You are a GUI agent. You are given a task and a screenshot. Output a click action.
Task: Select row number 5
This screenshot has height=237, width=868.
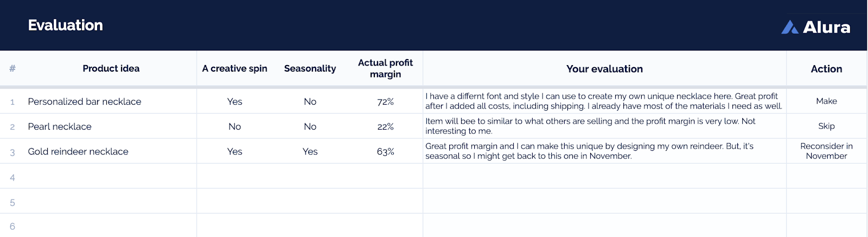point(12,202)
